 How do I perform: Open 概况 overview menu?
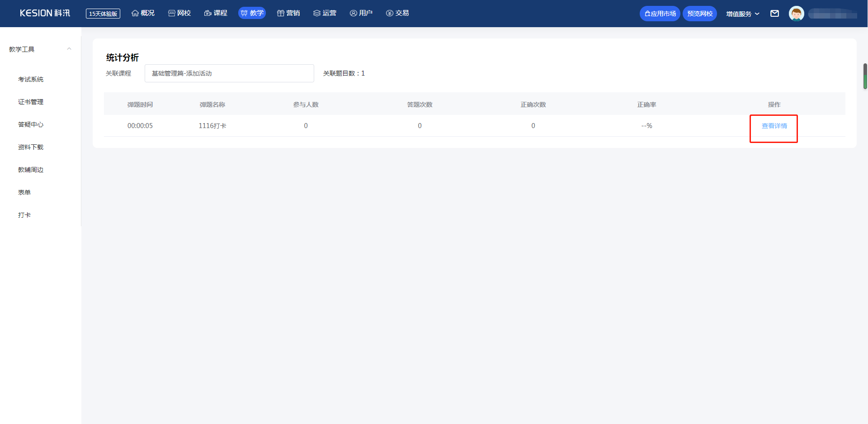pos(143,13)
